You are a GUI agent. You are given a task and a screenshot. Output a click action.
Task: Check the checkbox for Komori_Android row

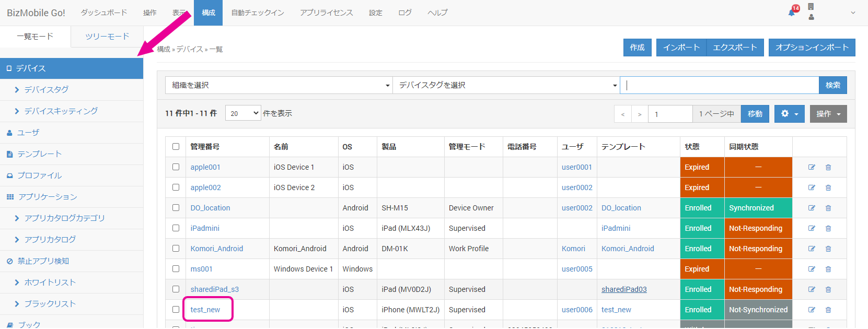[x=176, y=249]
